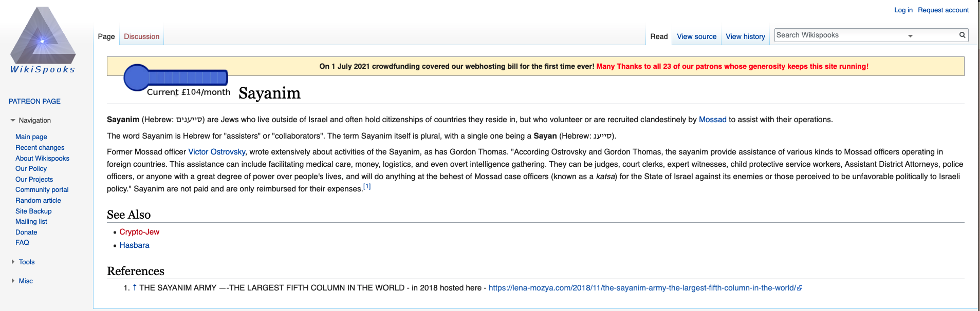Click the external link icon after lena-mozya URL

coord(800,288)
